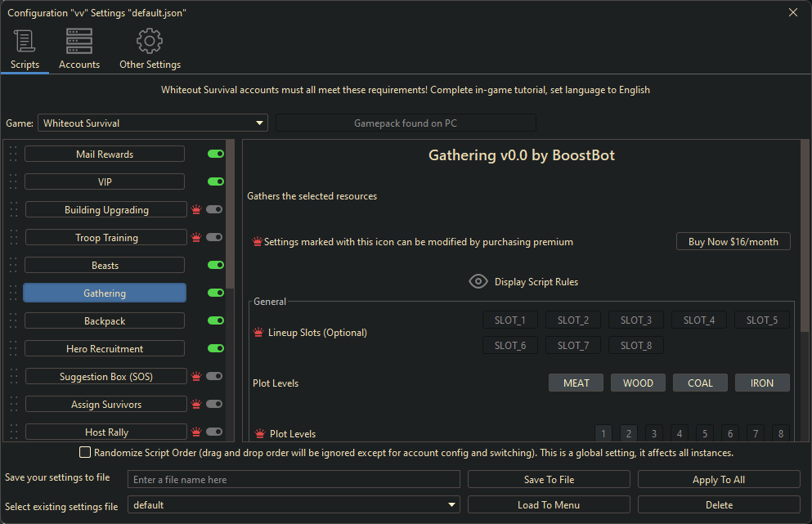
Task: Toggle the MEAT resource button
Action: 576,383
